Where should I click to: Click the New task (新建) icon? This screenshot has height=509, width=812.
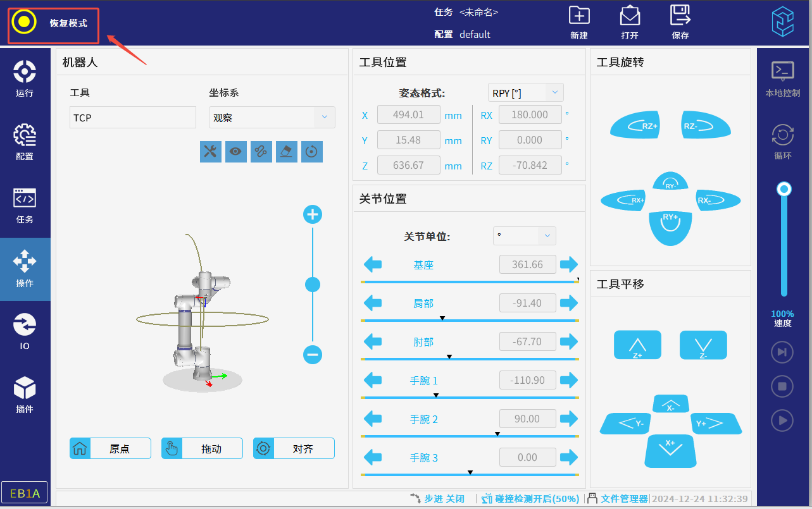(x=578, y=16)
